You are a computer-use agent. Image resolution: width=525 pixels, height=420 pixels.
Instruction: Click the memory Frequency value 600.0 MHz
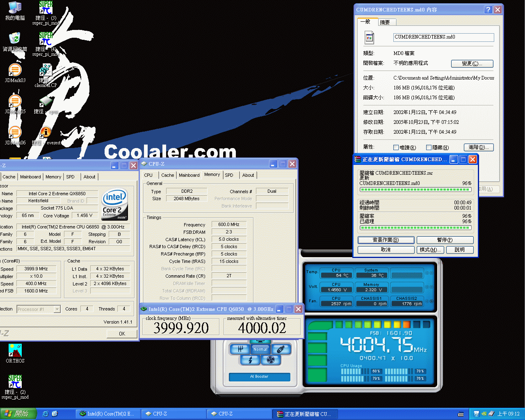229,224
